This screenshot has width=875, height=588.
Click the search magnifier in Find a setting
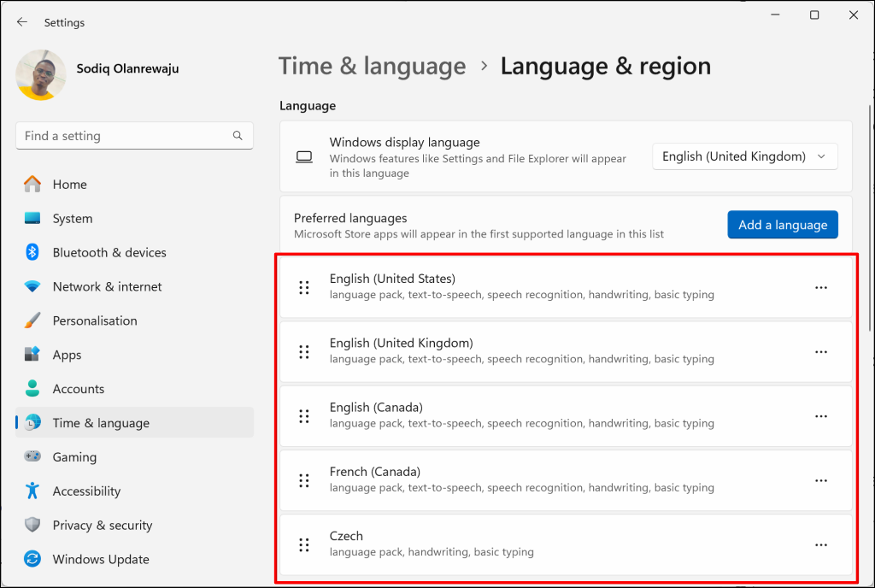point(238,136)
